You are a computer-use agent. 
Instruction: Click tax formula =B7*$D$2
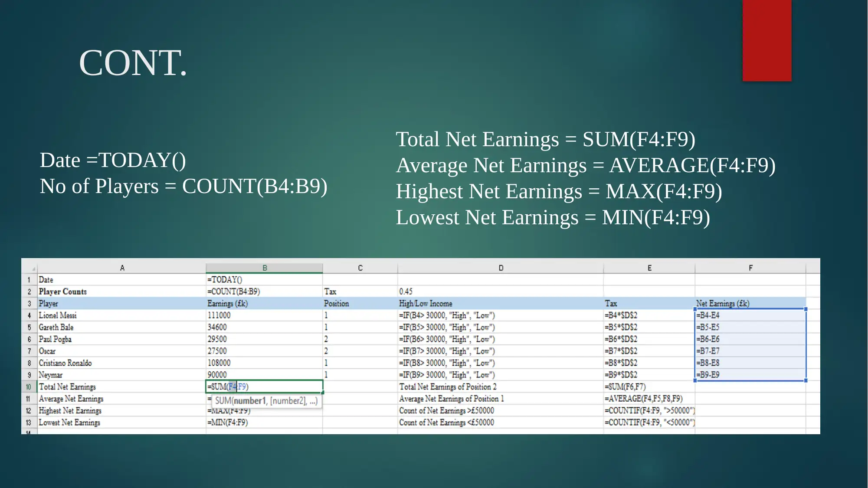click(x=649, y=351)
